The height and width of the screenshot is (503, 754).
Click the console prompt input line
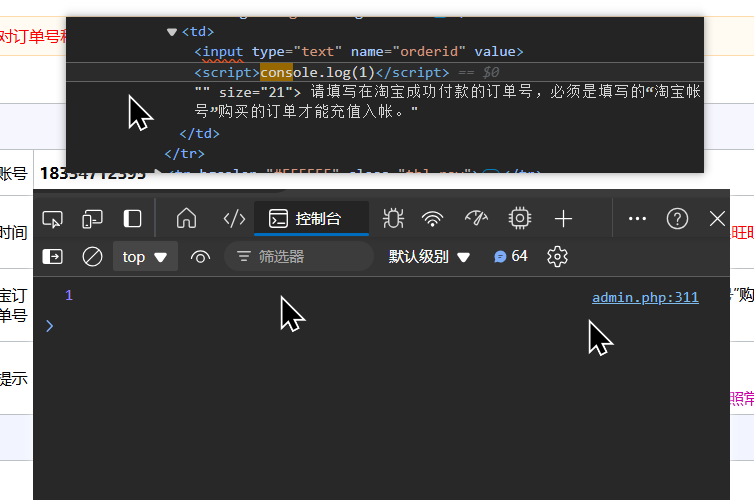(x=380, y=326)
